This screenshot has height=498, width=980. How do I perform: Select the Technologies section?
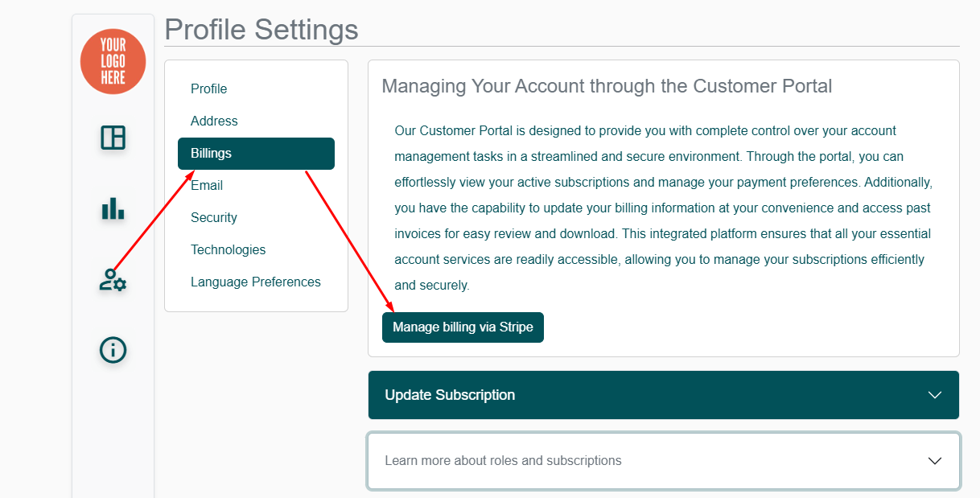228,249
